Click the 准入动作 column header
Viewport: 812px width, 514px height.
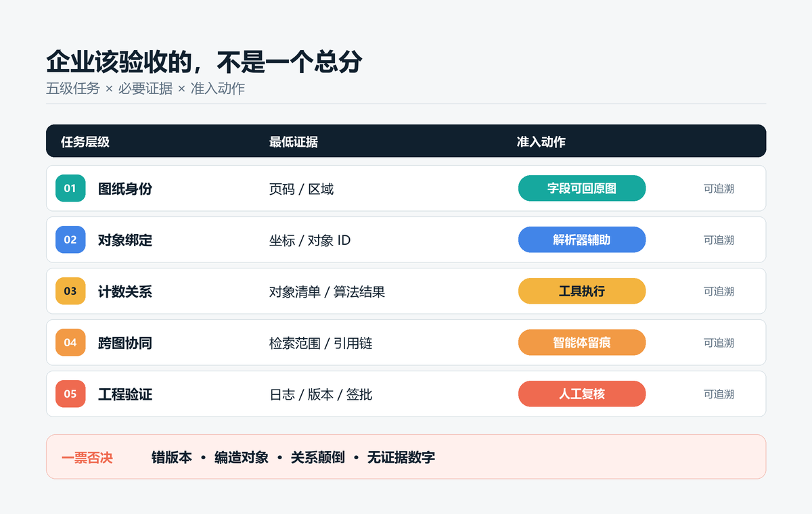coord(541,141)
